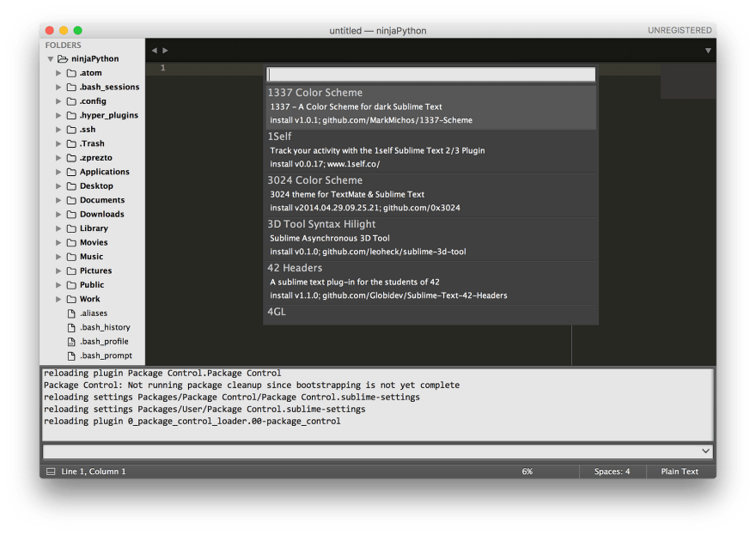Click the minimap area in the editor

[688, 81]
